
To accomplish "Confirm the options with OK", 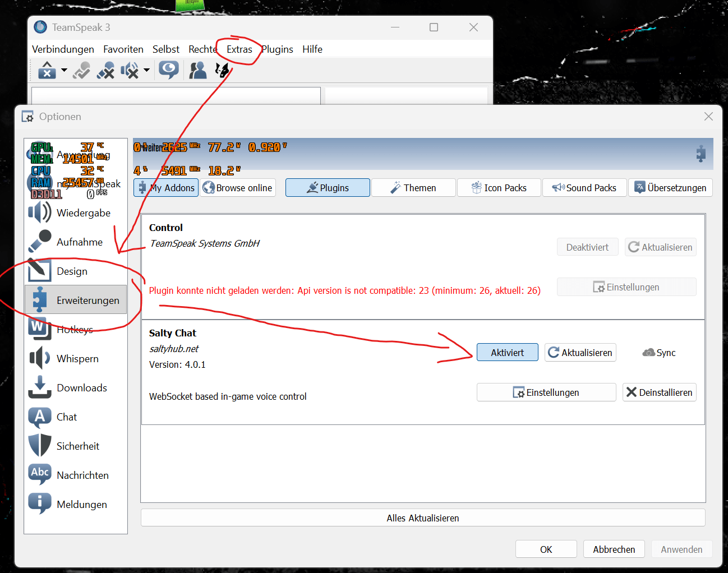I will (546, 549).
